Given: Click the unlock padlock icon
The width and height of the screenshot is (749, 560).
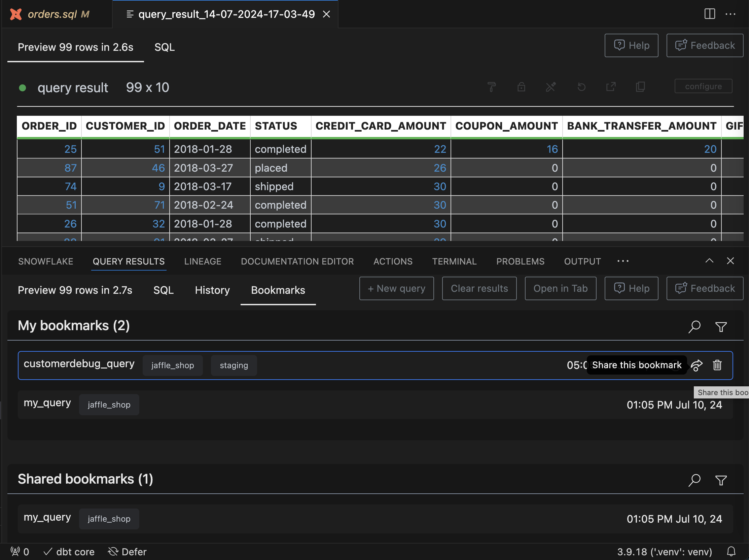Looking at the screenshot, I should [521, 87].
